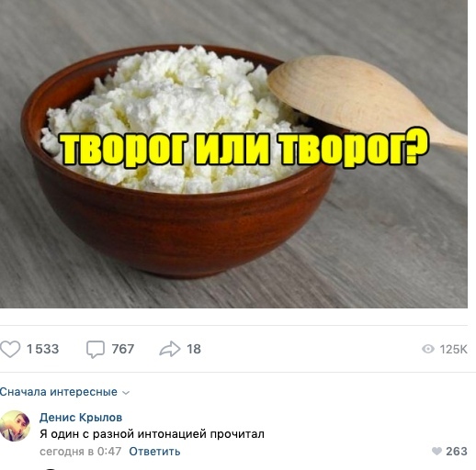The height and width of the screenshot is (470, 476).
Task: Reply using the Ответить link
Action: click(x=154, y=452)
